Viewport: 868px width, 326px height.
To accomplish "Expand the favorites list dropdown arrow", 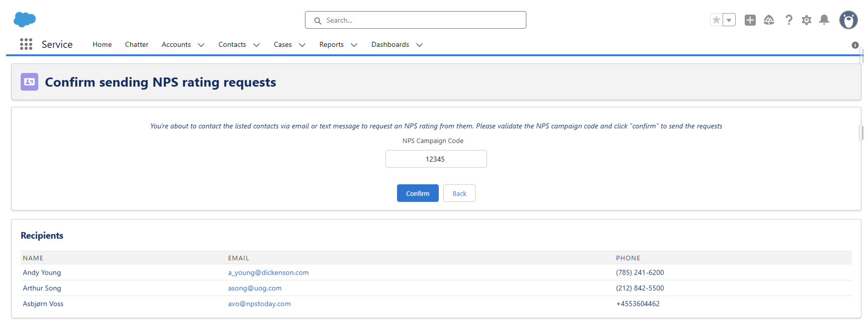I will click(729, 20).
